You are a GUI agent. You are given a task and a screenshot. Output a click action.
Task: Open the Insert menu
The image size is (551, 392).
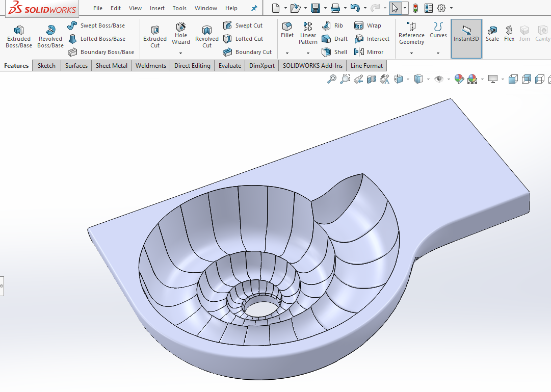click(x=157, y=8)
